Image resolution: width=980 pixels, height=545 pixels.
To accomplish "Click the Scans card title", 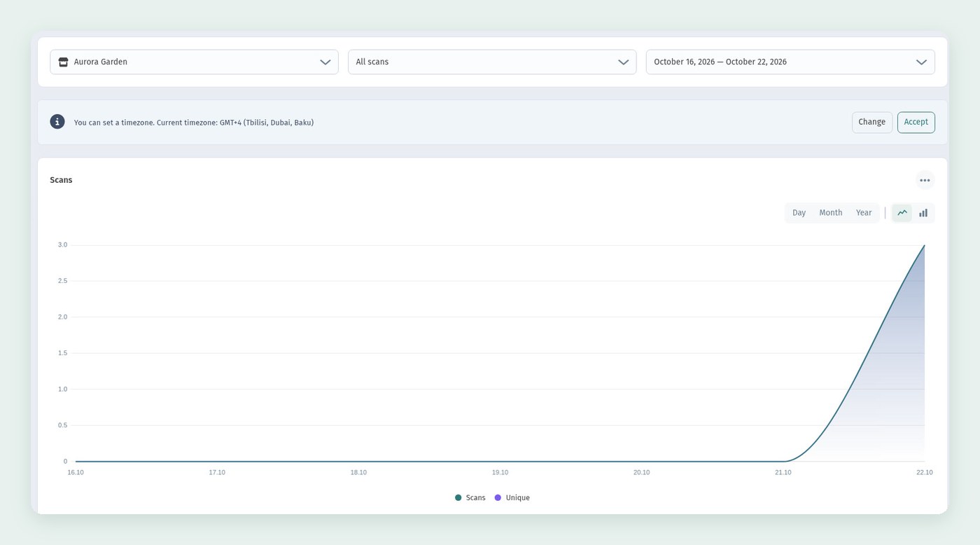I will [61, 180].
